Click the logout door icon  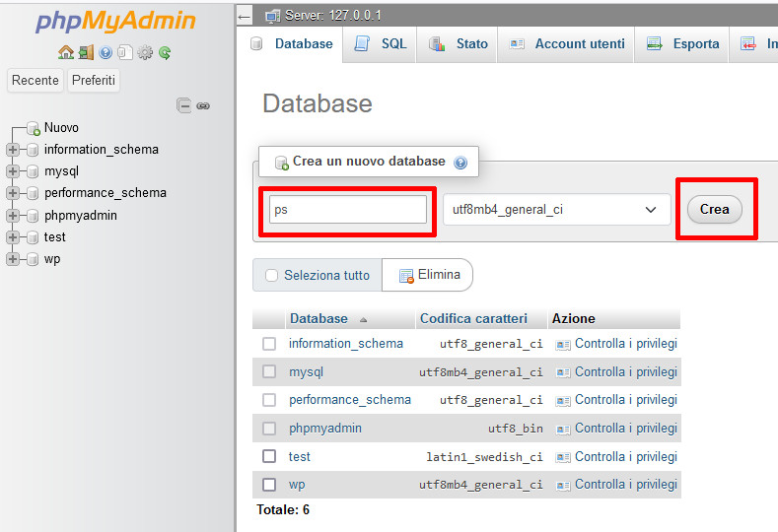[x=86, y=52]
